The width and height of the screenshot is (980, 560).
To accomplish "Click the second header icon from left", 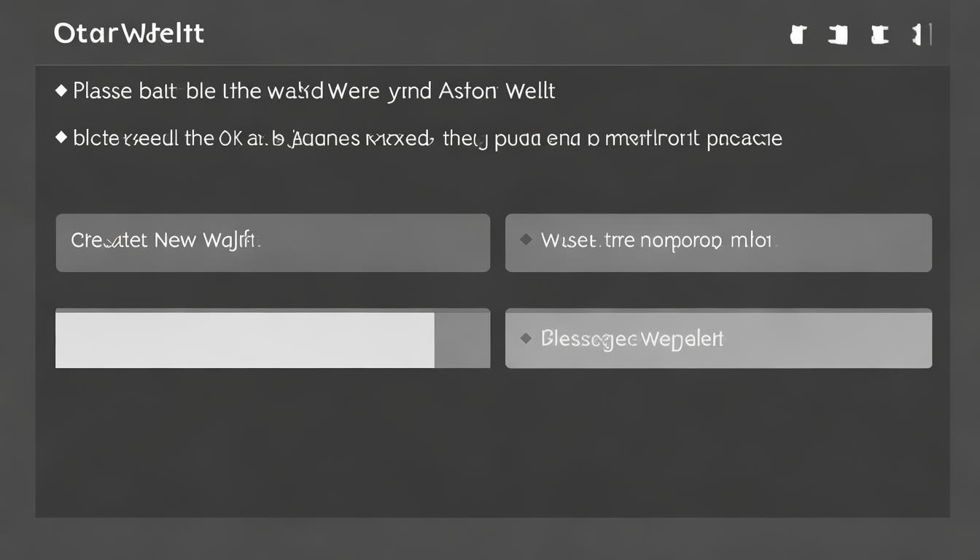I will pos(839,34).
